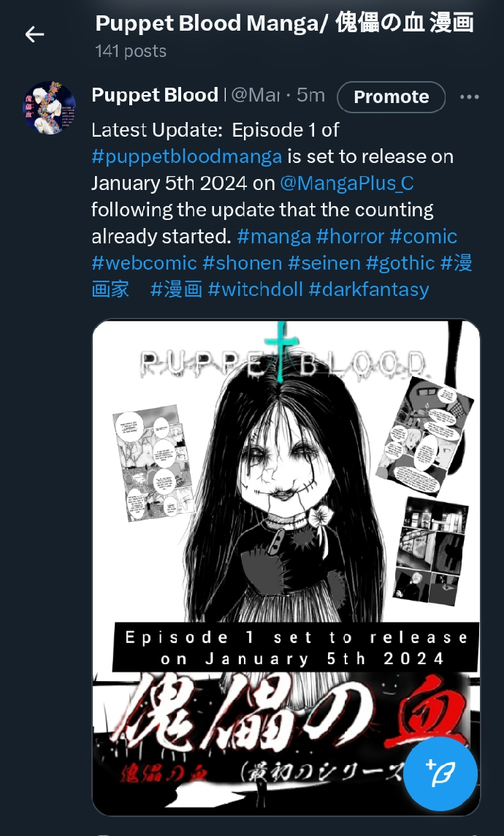Viewport: 504px width, 836px height.
Task: Open the Puppet Blood profile avatar
Action: tap(50, 108)
